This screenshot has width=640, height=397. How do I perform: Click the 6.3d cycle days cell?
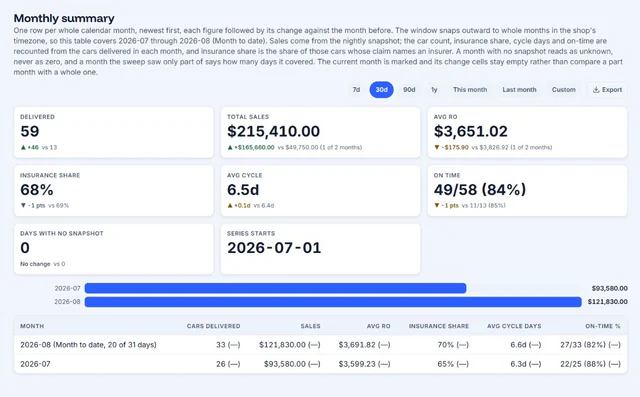point(526,364)
